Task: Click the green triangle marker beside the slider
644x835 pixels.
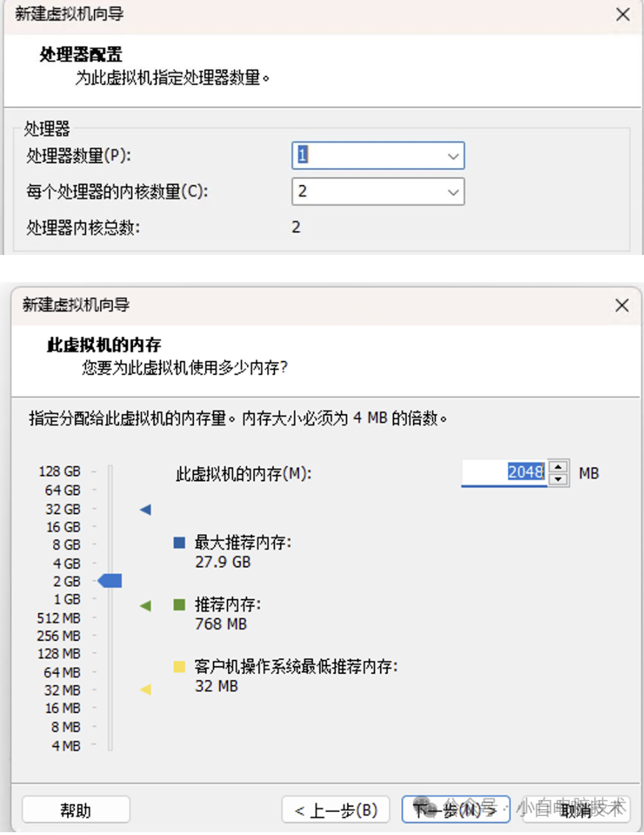Action: coord(145,605)
